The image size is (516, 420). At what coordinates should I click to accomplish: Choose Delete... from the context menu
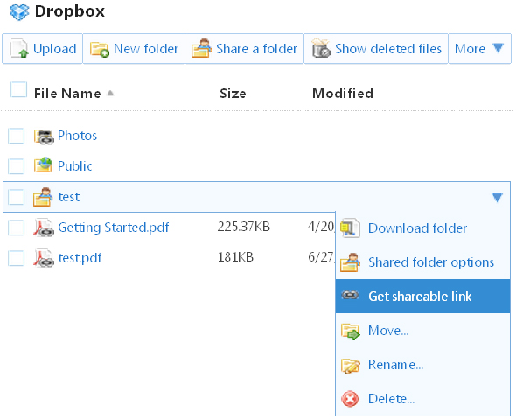coord(423,399)
